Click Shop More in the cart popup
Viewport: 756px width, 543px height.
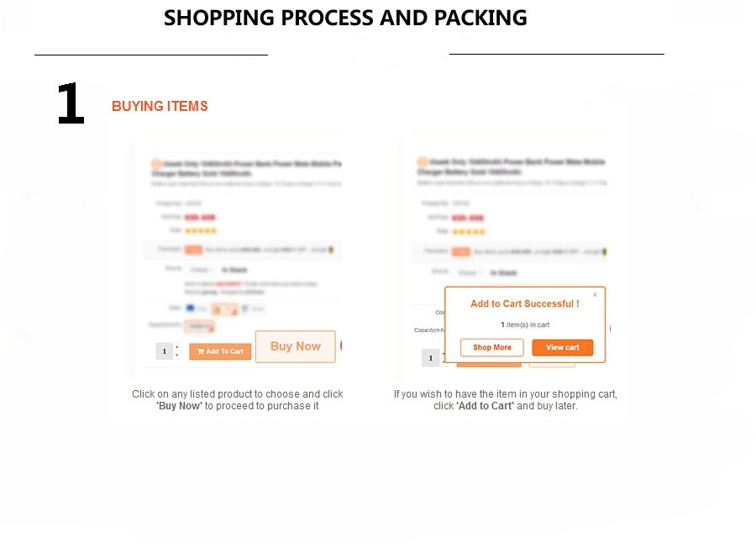pos(491,347)
